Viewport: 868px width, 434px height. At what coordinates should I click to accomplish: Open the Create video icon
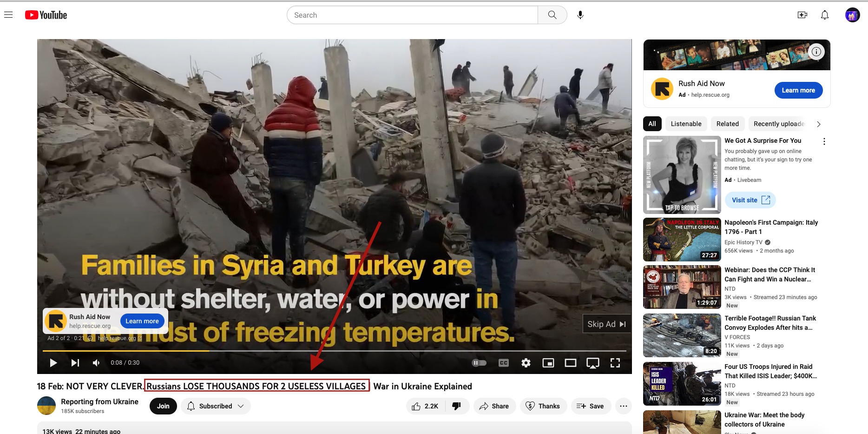802,15
